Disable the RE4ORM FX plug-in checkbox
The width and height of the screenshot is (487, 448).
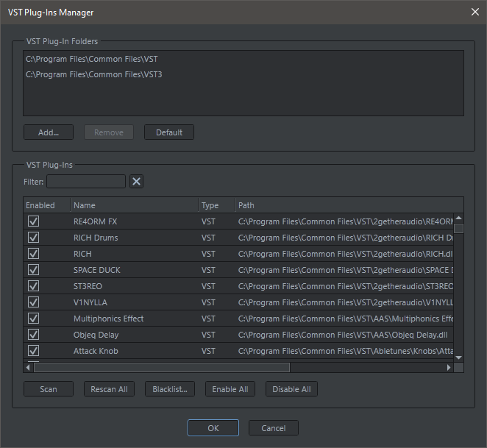pos(33,221)
